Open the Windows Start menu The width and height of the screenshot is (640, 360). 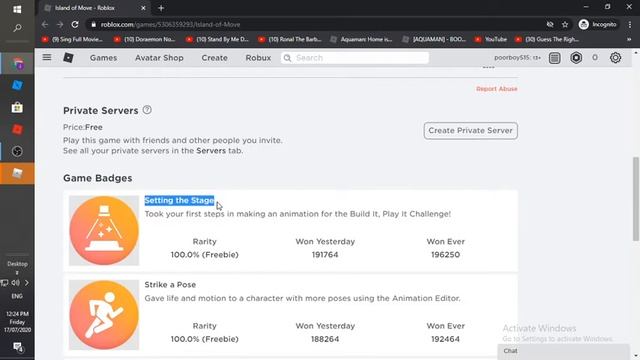click(17, 9)
